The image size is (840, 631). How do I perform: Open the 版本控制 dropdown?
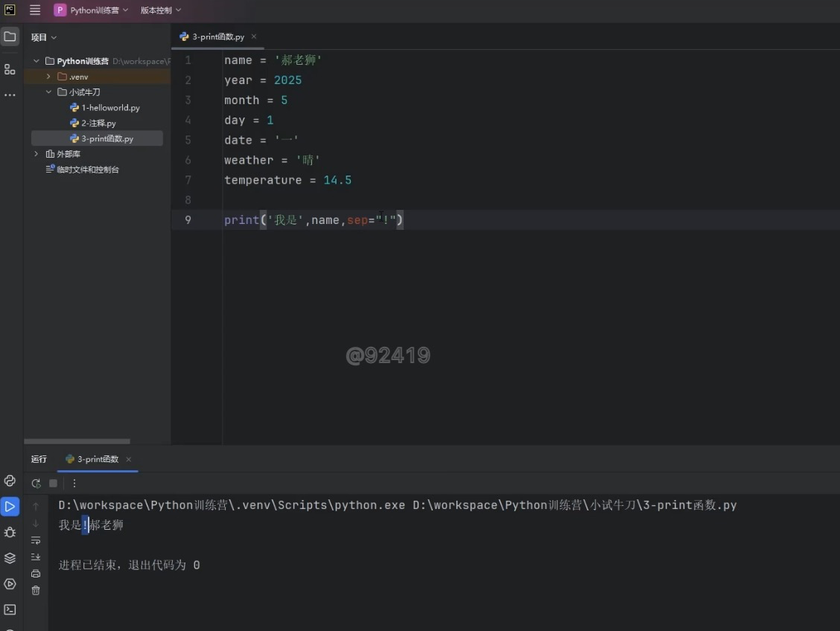point(161,10)
